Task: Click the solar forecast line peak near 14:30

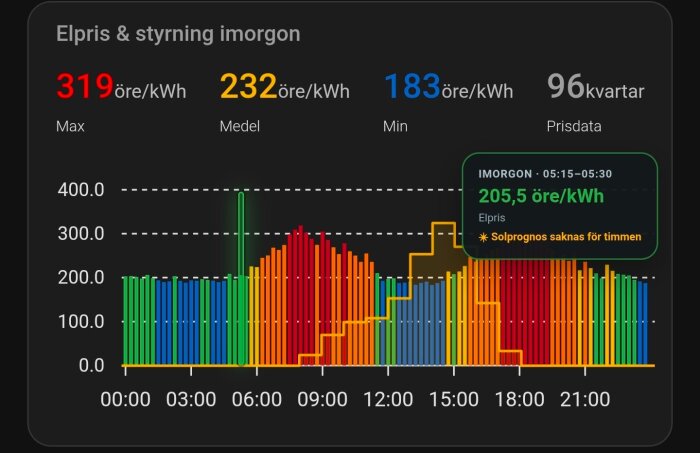Action: click(444, 223)
